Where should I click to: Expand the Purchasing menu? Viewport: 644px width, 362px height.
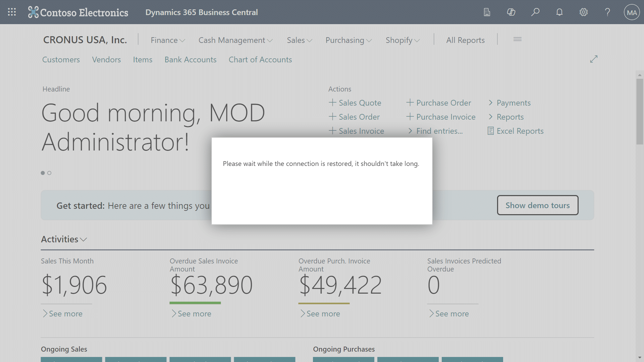348,40
